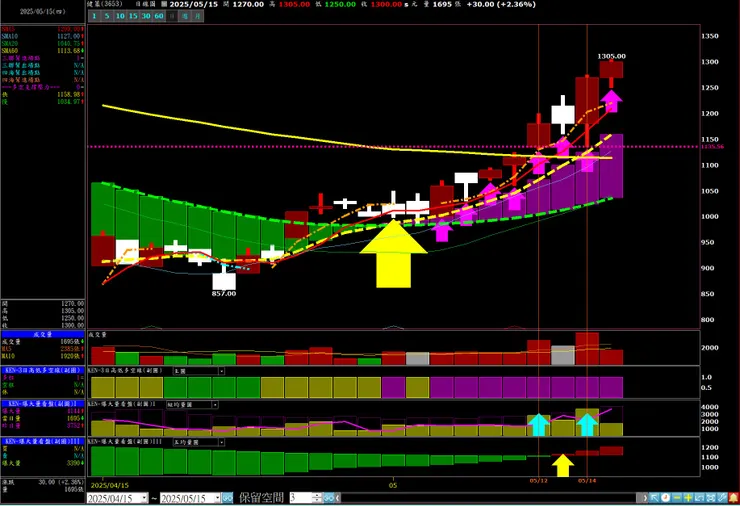Select the 60-minute period tab
The image size is (740, 506).
159,16
